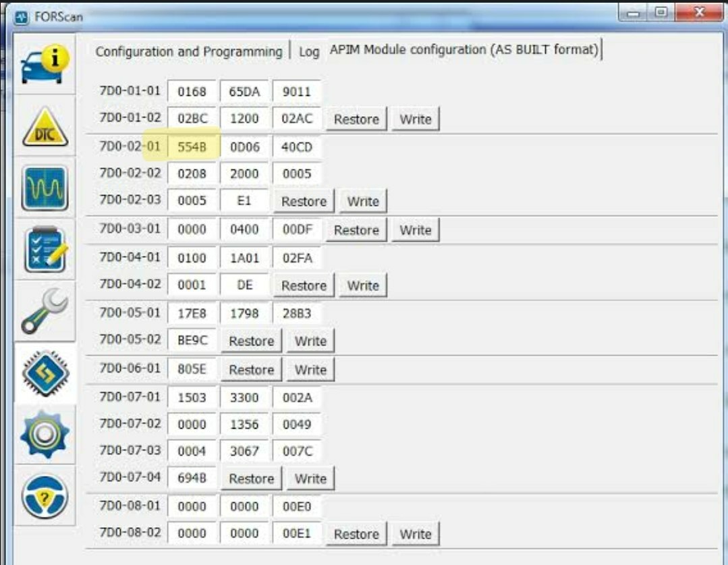Maximize the FORScan window
This screenshot has width=728, height=565.
pyautogui.click(x=661, y=12)
